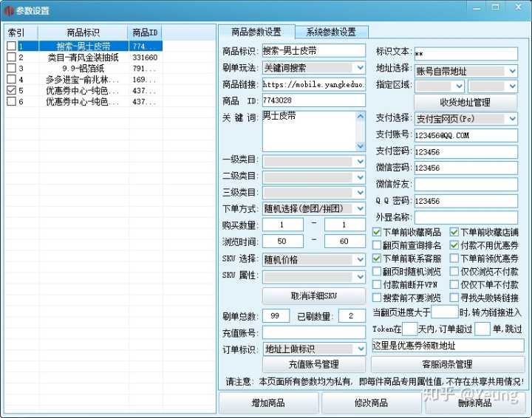
Task: Disable 付款不用优惠券 checkbox
Action: 454,245
